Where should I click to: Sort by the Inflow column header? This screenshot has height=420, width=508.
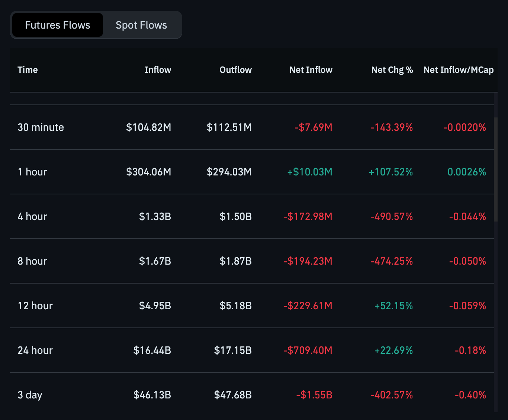158,70
